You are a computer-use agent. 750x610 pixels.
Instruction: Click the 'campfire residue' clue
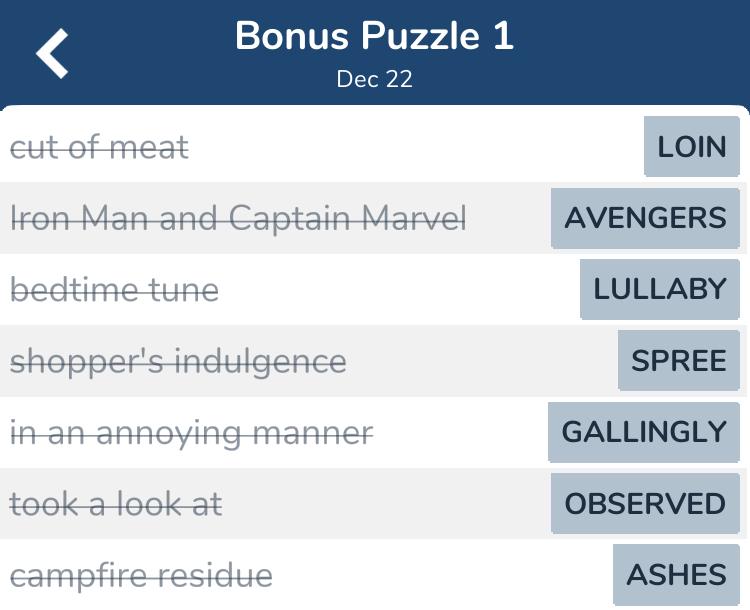click(x=141, y=576)
